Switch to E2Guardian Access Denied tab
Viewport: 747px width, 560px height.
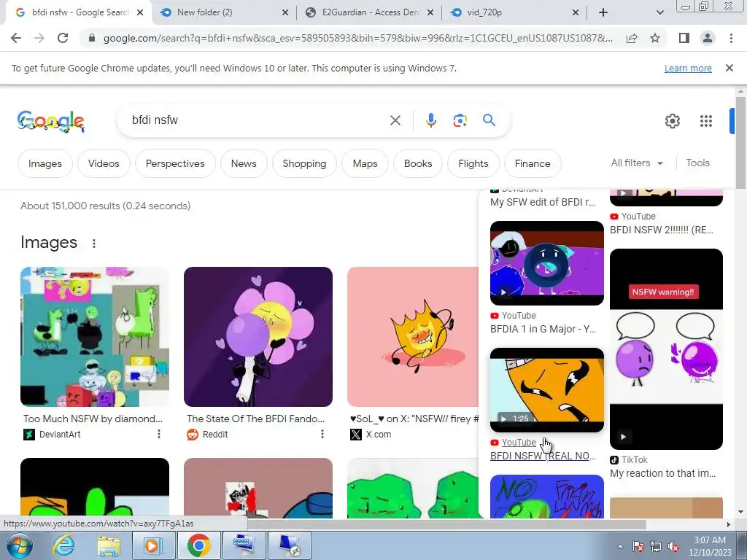370,12
